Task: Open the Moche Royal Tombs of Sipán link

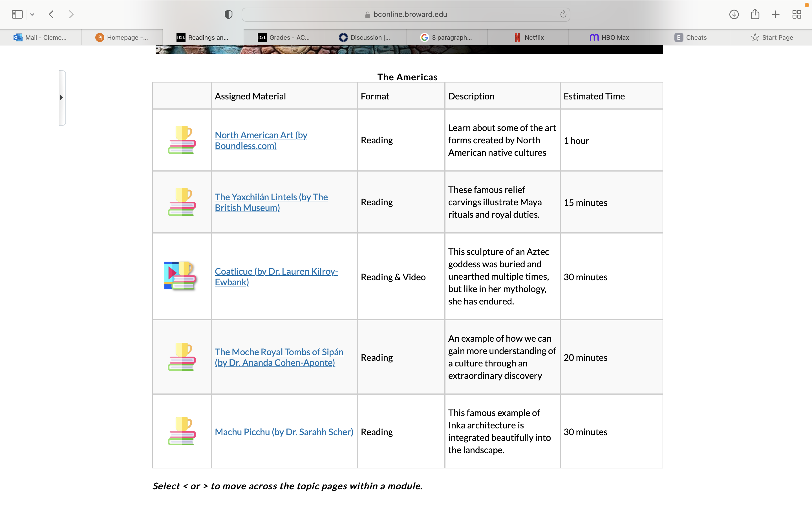Action: click(279, 357)
